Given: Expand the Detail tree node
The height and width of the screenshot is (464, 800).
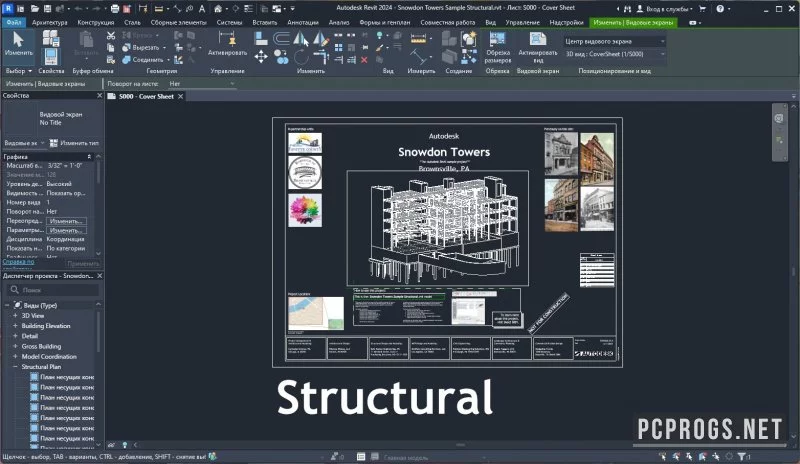Looking at the screenshot, I should click(15, 336).
